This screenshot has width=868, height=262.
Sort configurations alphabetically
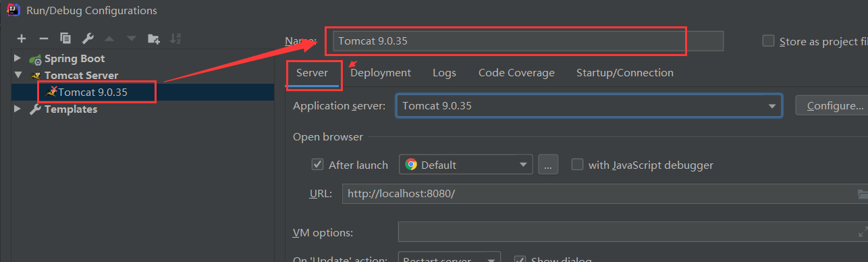175,38
